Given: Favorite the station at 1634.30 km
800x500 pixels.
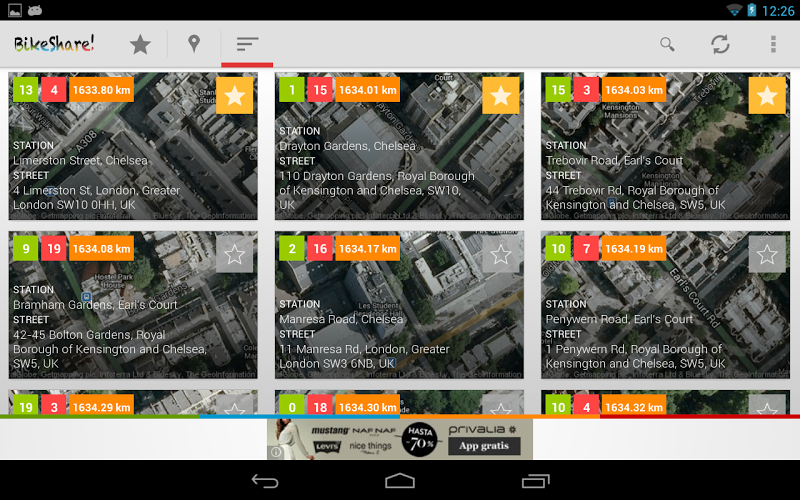Looking at the screenshot, I should pyautogui.click(x=501, y=405).
